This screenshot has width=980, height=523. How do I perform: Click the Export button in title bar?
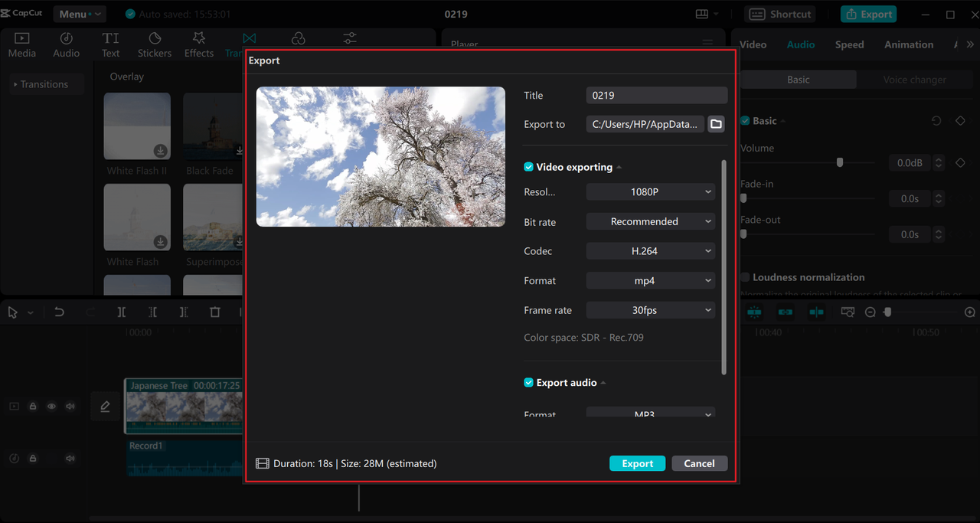click(x=868, y=14)
